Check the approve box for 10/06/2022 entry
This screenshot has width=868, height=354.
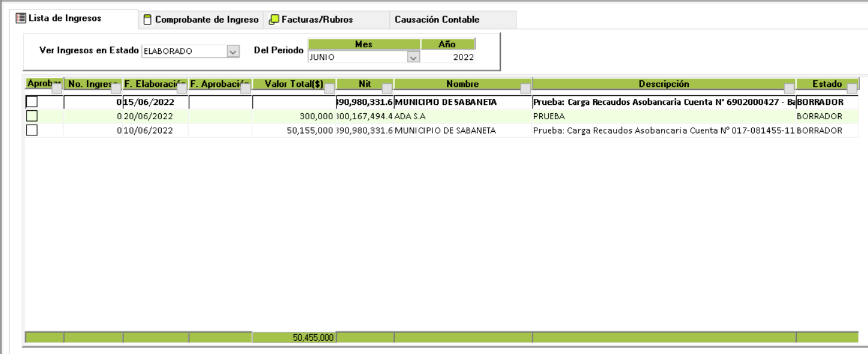tap(32, 130)
